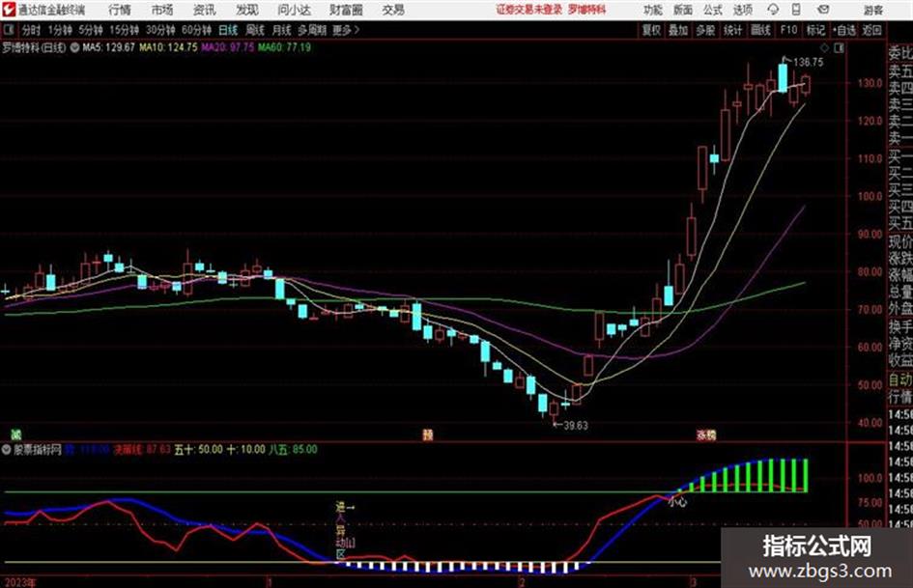This screenshot has height=588, width=913.
Task: Open the 财富圈 menu
Action: [x=346, y=10]
